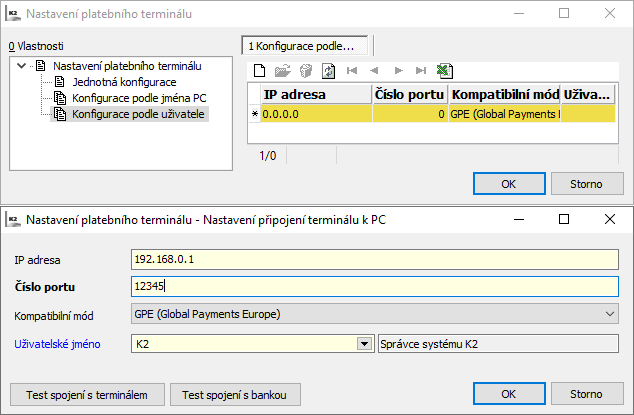Click the delete record trash icon
This screenshot has height=415, width=634.
305,70
